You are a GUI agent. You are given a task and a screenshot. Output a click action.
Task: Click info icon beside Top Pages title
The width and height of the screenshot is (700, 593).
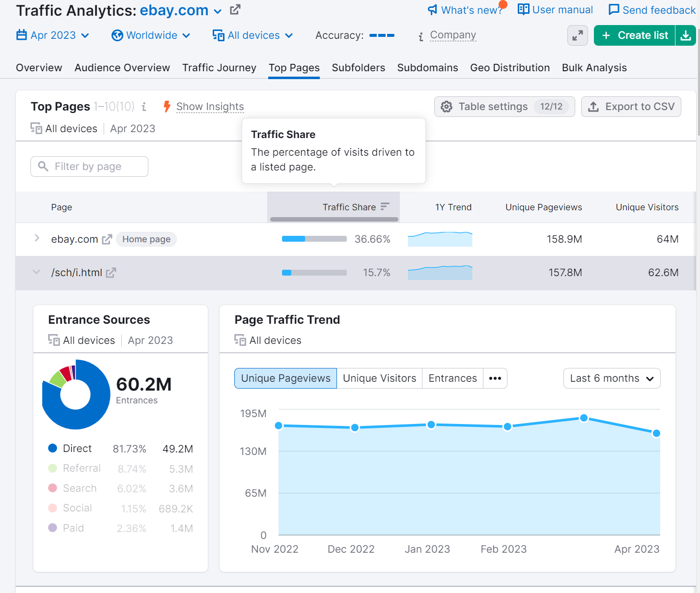pyautogui.click(x=144, y=107)
